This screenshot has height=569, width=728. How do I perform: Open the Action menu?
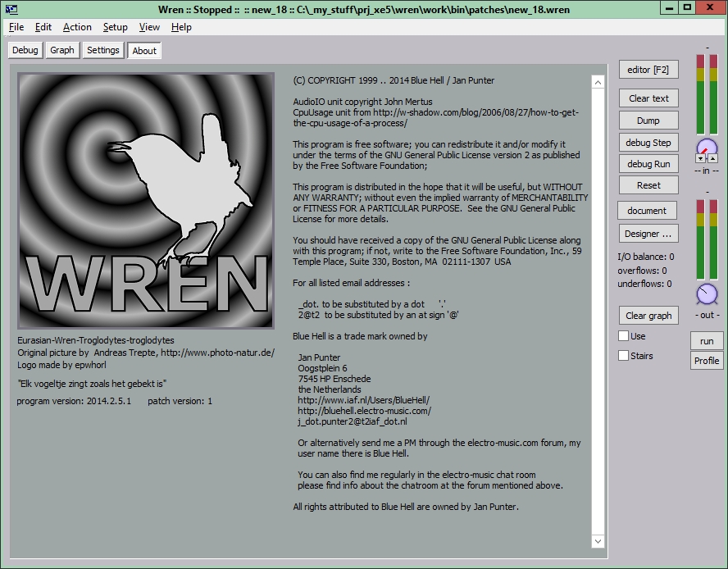[x=77, y=27]
